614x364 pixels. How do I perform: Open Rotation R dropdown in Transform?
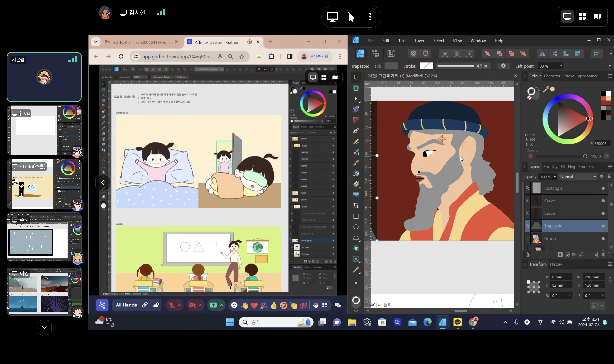[570, 295]
